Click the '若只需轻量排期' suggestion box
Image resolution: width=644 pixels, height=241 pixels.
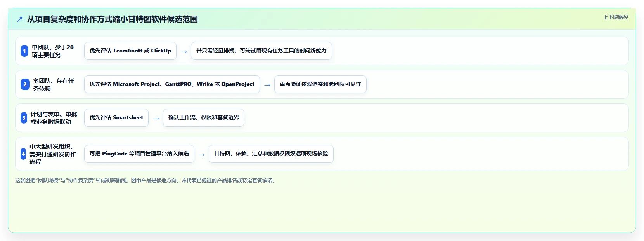(261, 51)
